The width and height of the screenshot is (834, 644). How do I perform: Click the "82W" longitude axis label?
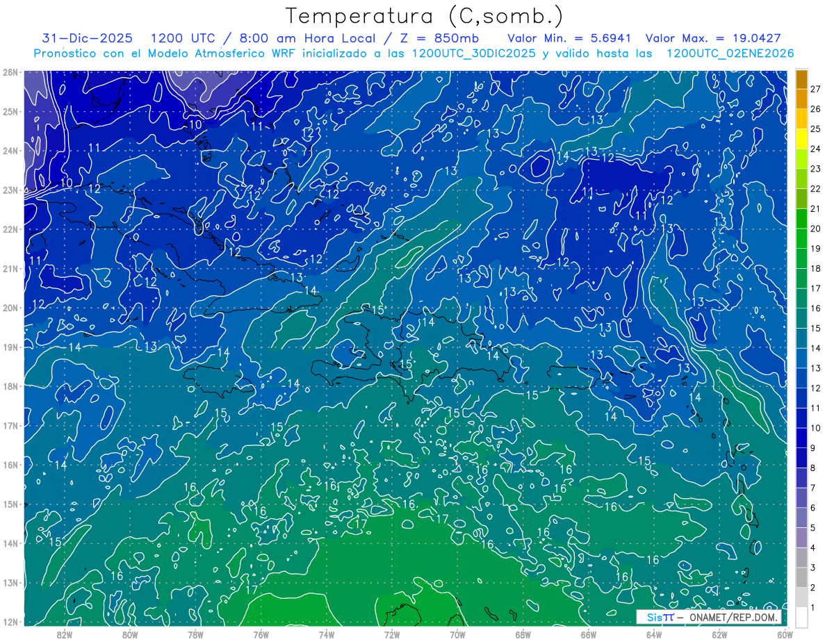click(x=64, y=634)
